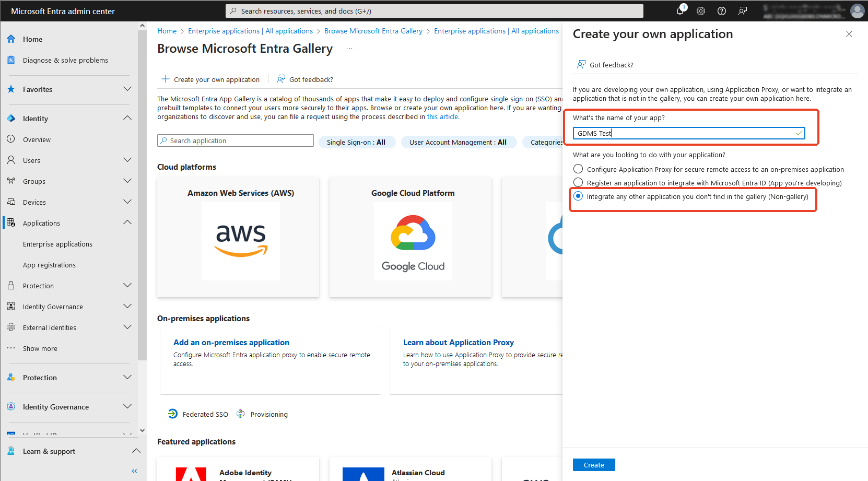868x481 pixels.
Task: Click Got feedback? in the create panel
Action: tap(605, 65)
